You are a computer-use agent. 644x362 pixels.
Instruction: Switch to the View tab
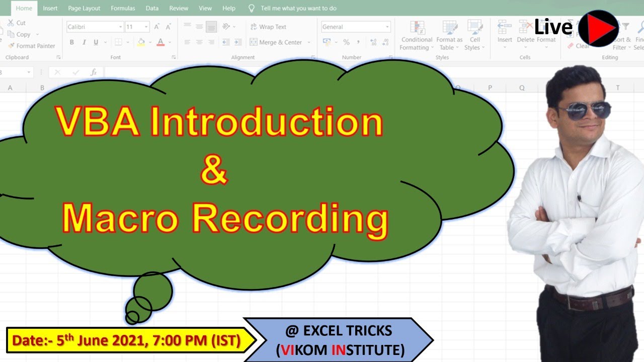205,8
